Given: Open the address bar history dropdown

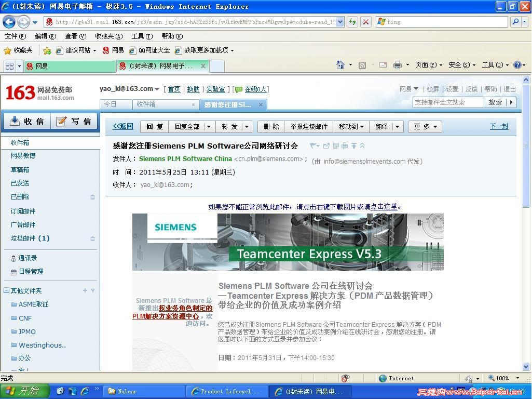Looking at the screenshot, I should point(340,22).
